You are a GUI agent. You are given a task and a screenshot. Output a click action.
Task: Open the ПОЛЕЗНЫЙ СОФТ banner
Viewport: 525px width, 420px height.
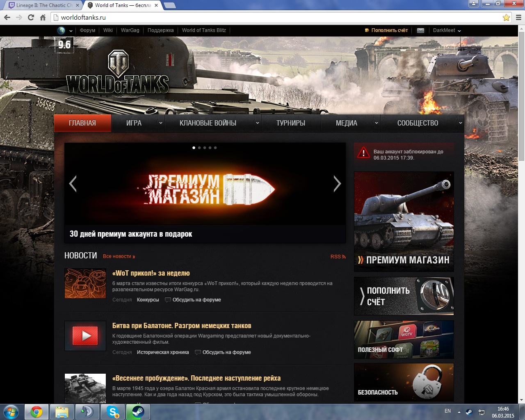(x=404, y=340)
